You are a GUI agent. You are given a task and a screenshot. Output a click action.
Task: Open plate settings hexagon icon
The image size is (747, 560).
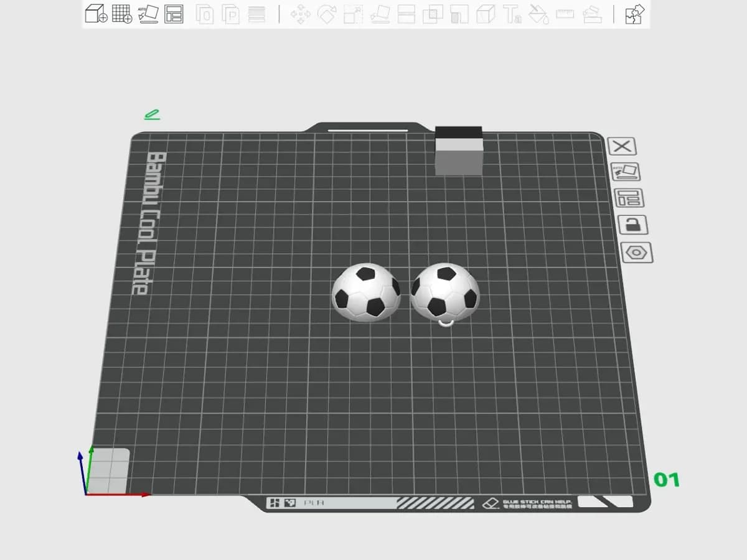[636, 253]
